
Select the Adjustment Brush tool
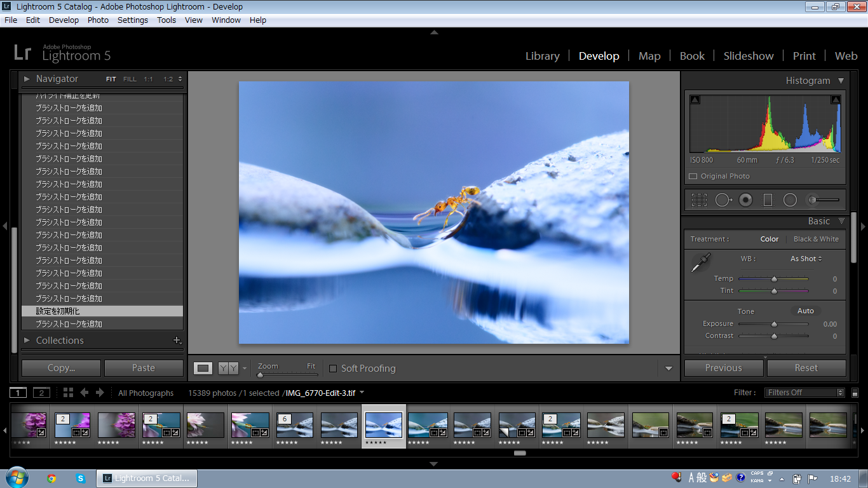pos(823,200)
